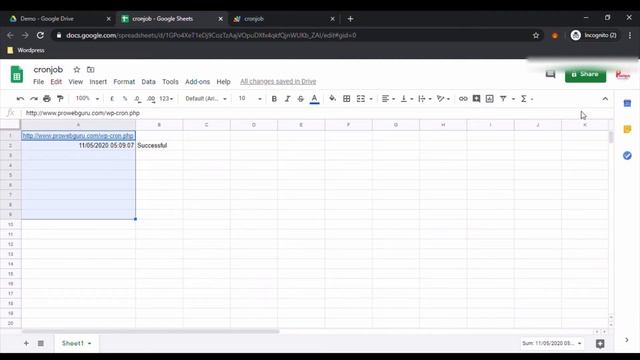The image size is (640, 360).
Task: Open the File menu
Action: (38, 82)
